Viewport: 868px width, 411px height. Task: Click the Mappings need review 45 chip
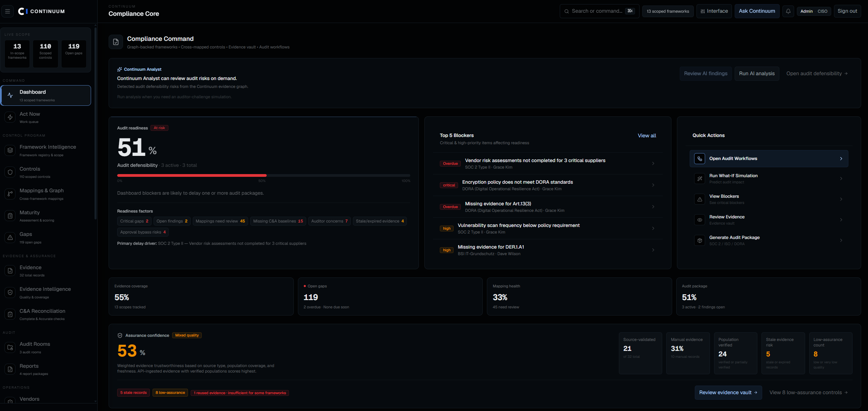(220, 221)
